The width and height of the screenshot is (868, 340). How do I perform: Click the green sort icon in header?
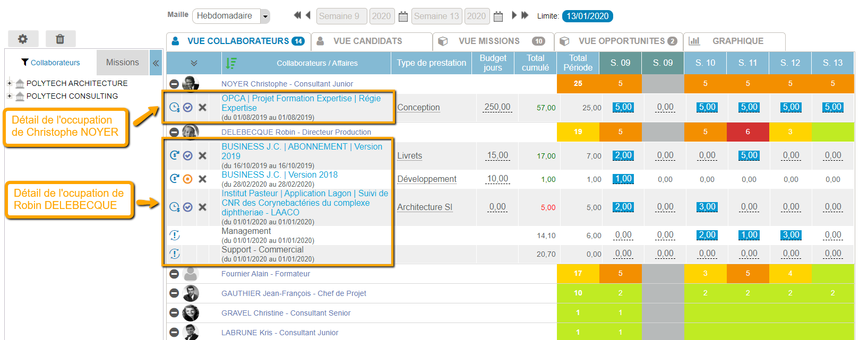coord(231,63)
